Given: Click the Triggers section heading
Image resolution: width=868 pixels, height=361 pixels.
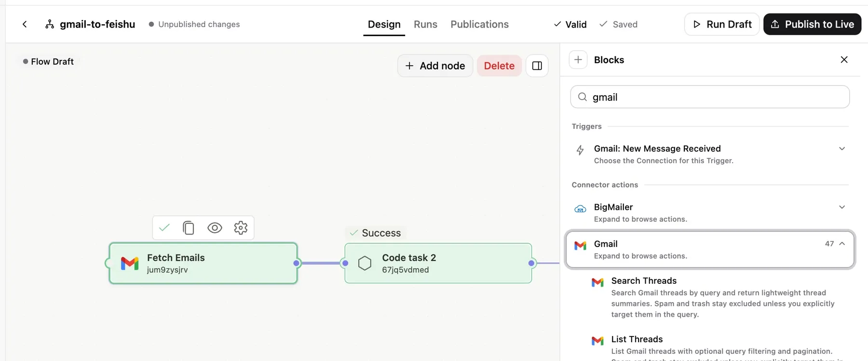Looking at the screenshot, I should coord(586,126).
